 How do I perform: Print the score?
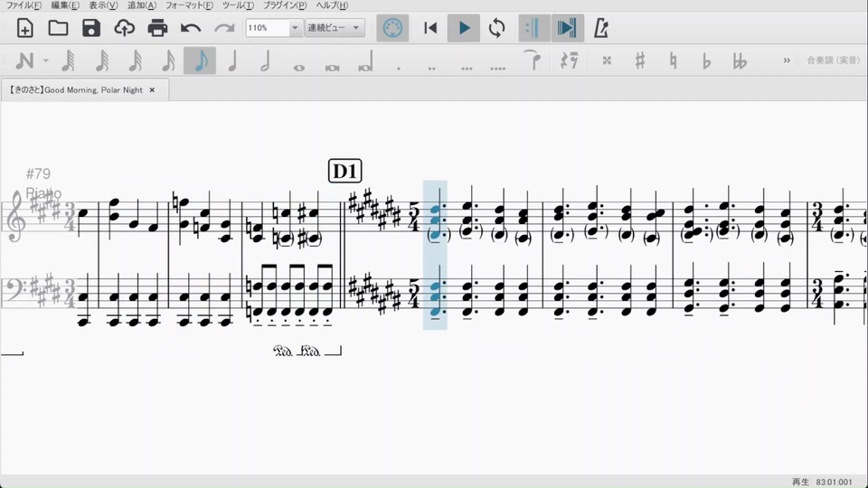[157, 28]
